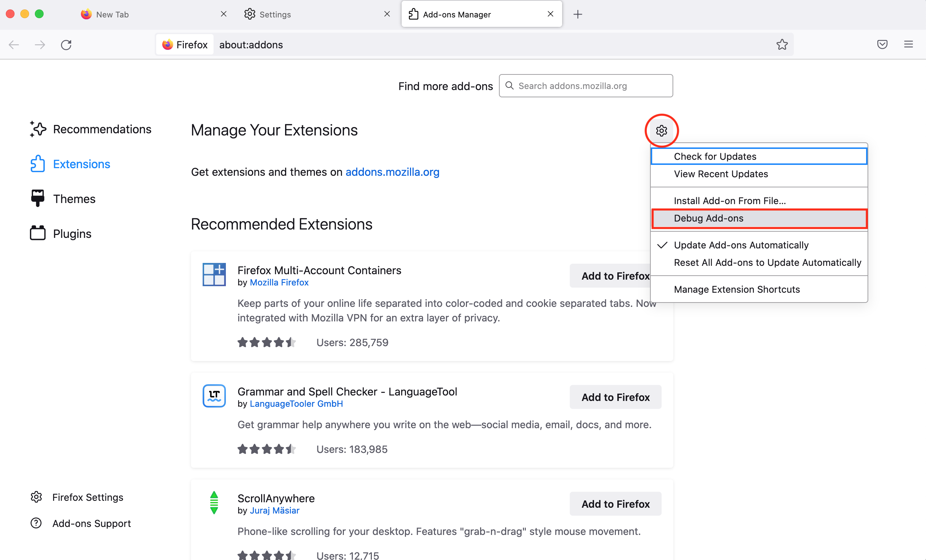Add LanguageTool Grammar Checker to Firefox
926x560 pixels.
click(615, 397)
